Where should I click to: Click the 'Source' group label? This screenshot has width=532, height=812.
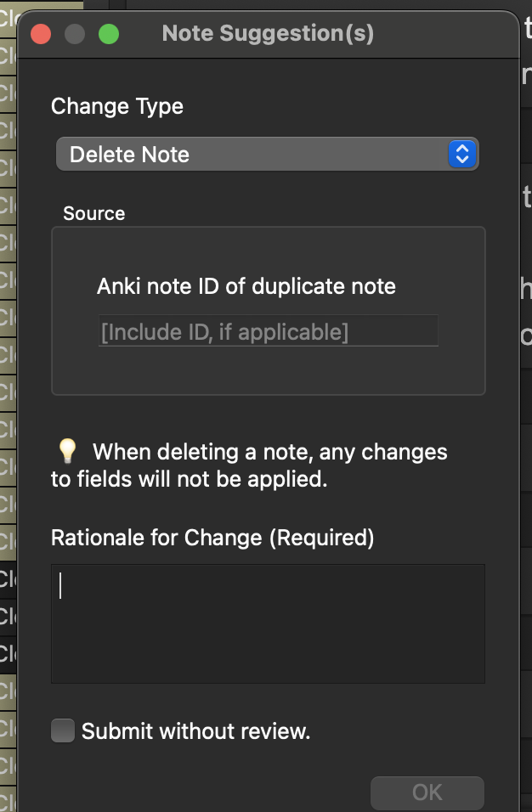[93, 213]
